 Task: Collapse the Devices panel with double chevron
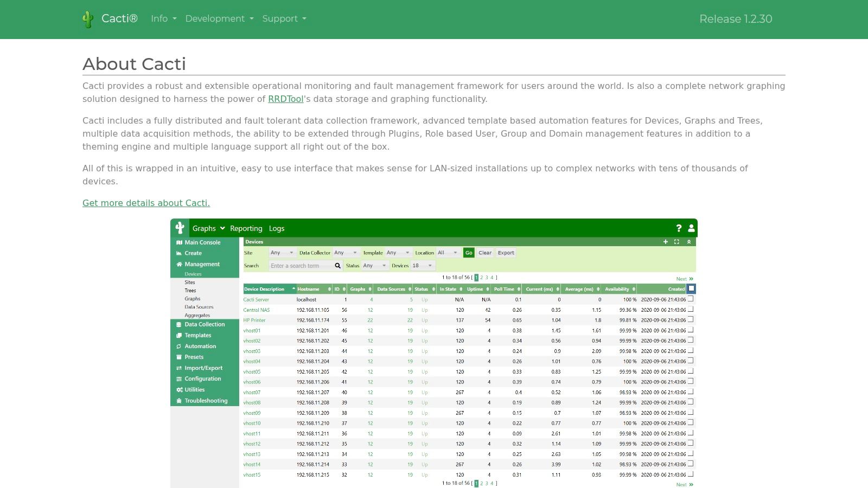tap(689, 242)
